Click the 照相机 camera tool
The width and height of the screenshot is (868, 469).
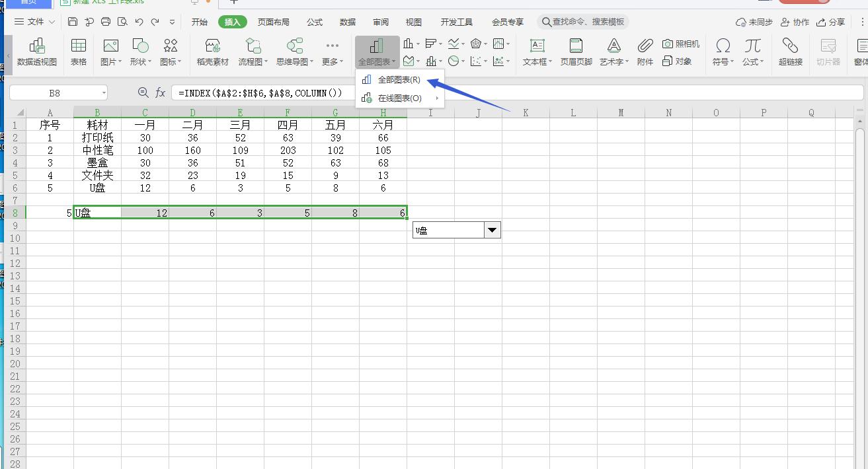pyautogui.click(x=681, y=44)
